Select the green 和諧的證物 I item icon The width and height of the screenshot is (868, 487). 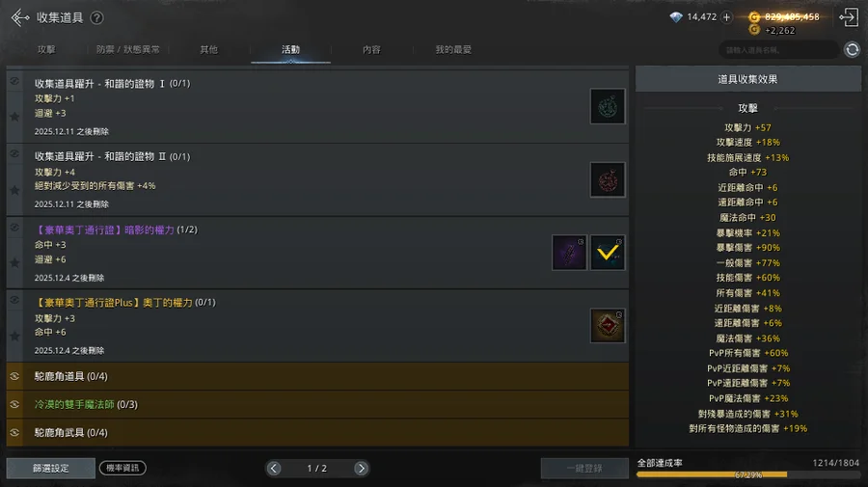pyautogui.click(x=608, y=106)
